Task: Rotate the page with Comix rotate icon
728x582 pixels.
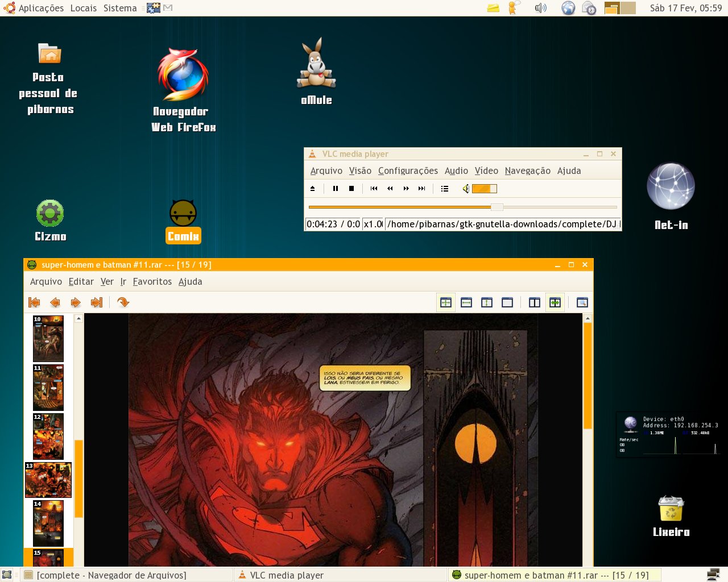Action: coord(123,302)
